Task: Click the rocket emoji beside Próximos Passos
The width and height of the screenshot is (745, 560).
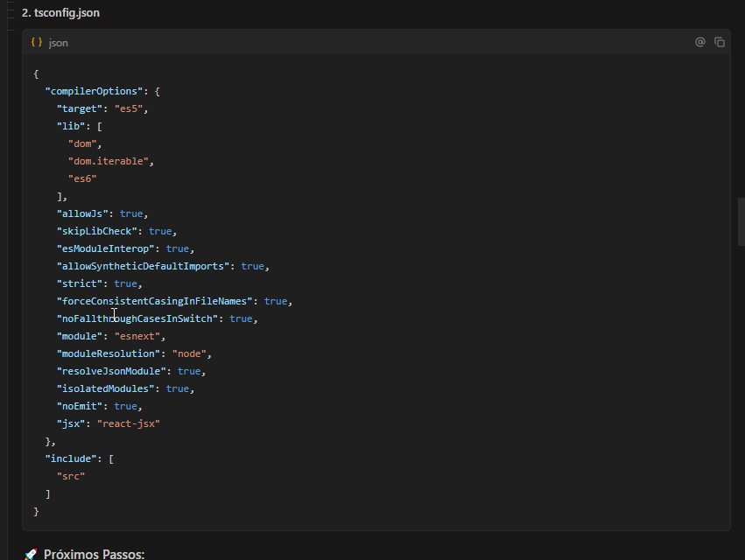Action: [30, 553]
